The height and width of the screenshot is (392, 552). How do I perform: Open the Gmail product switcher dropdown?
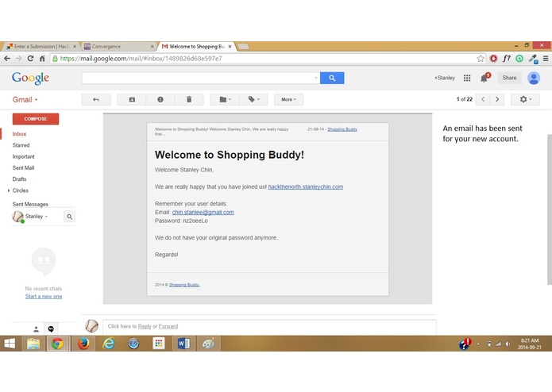[25, 99]
